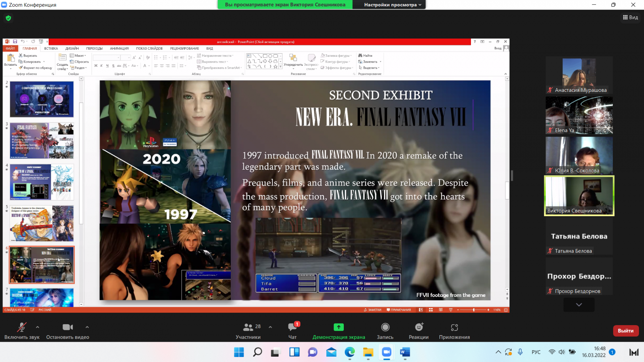Screen dimensions: 644x362
Task: Switch to the ДИЗАЙН ribbon tab
Action: [x=72, y=48]
